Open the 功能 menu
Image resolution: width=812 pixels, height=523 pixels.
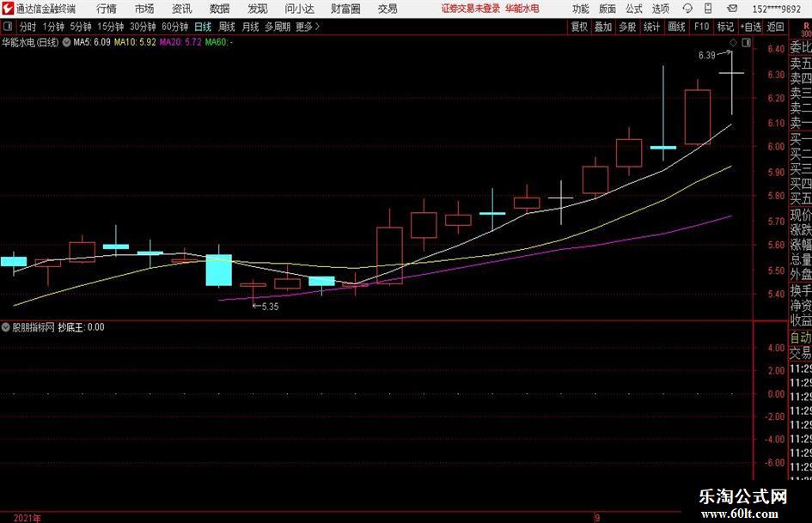[581, 9]
